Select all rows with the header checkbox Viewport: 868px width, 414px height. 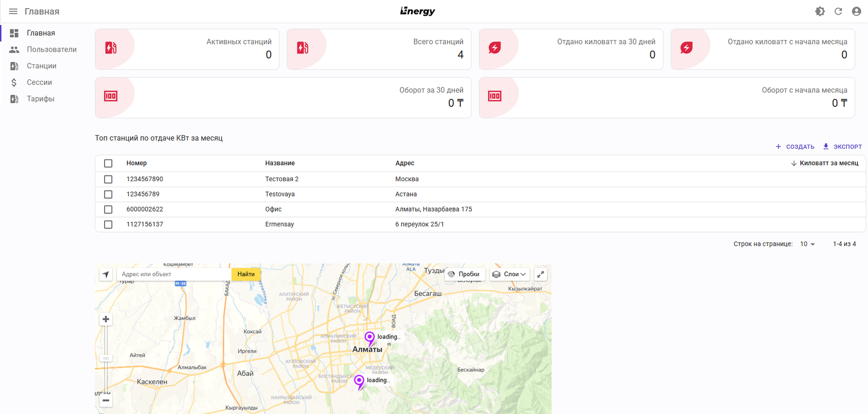tap(108, 163)
